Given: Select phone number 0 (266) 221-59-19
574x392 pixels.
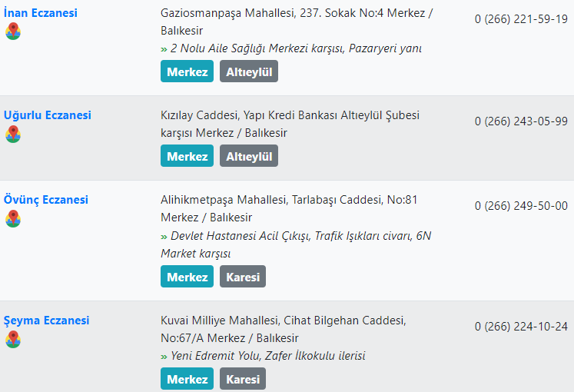Looking at the screenshot, I should coord(521,19).
